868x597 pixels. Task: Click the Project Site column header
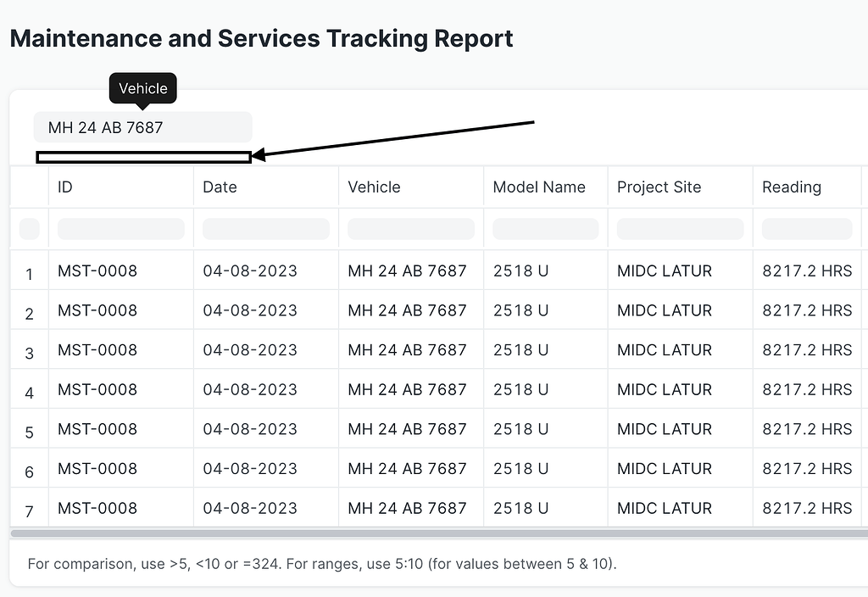click(x=659, y=187)
